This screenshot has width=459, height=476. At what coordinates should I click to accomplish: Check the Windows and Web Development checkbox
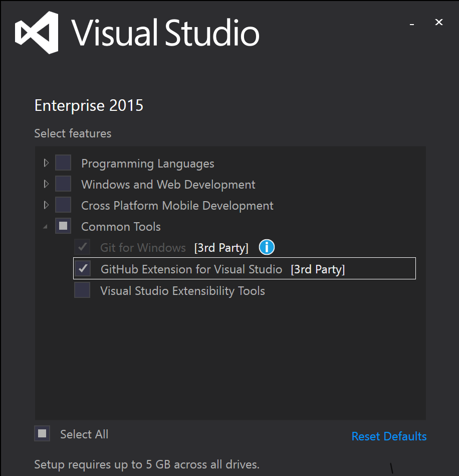click(x=63, y=183)
